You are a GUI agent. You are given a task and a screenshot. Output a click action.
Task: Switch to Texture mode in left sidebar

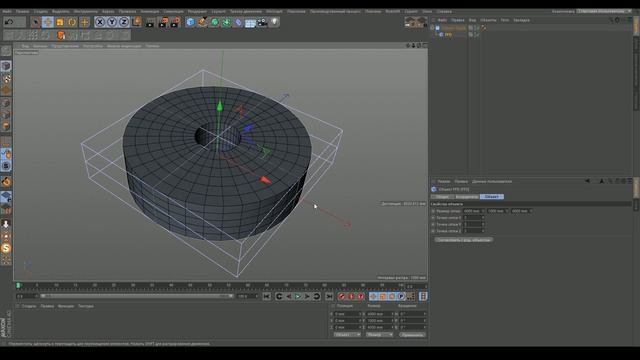6,78
